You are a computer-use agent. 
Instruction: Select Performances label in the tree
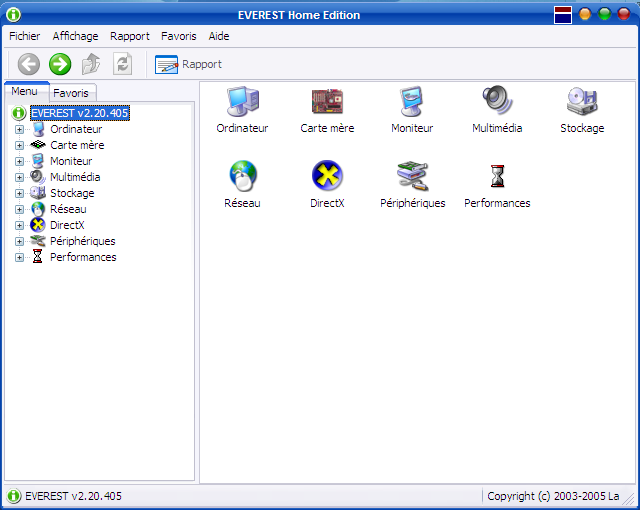(83, 257)
